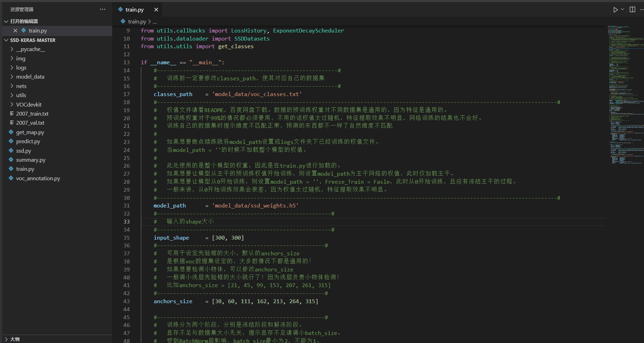Collapse the open editors section
This screenshot has width=644, height=343.
pos(6,21)
